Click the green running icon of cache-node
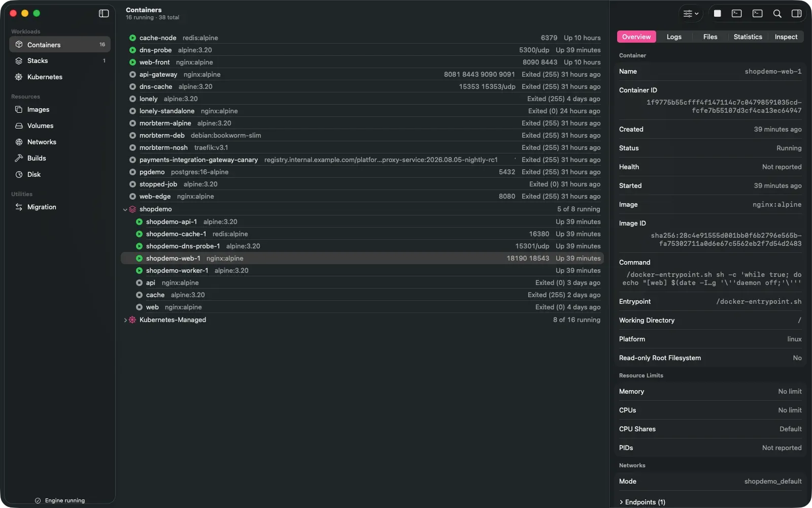This screenshot has height=508, width=812. (x=132, y=38)
